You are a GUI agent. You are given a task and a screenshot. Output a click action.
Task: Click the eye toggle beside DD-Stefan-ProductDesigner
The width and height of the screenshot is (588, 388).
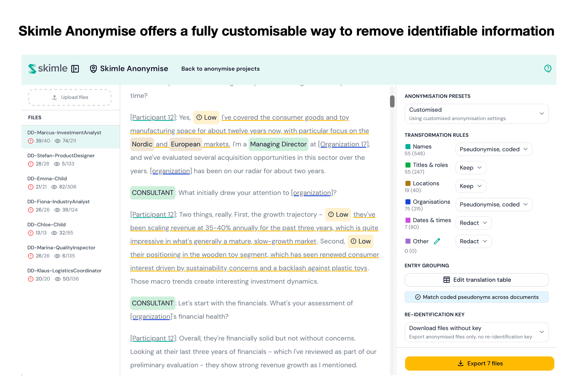[x=56, y=164]
